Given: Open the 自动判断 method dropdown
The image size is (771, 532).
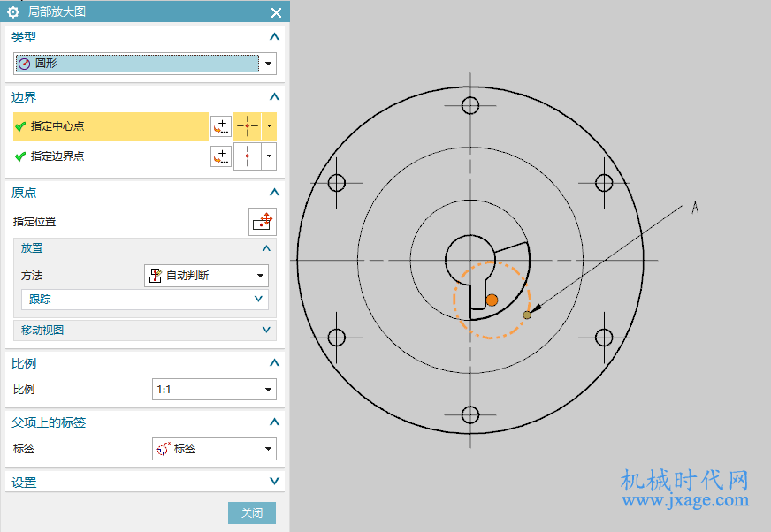Looking at the screenshot, I should point(206,276).
